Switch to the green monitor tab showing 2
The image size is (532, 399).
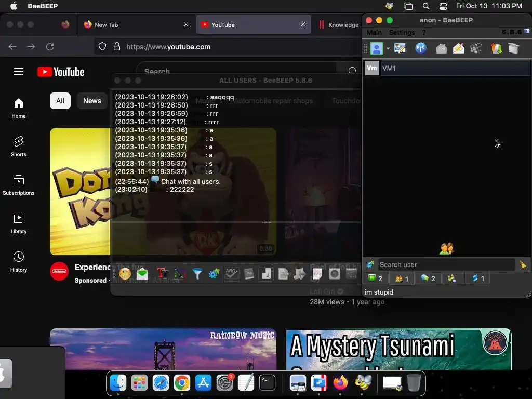tap(375, 278)
